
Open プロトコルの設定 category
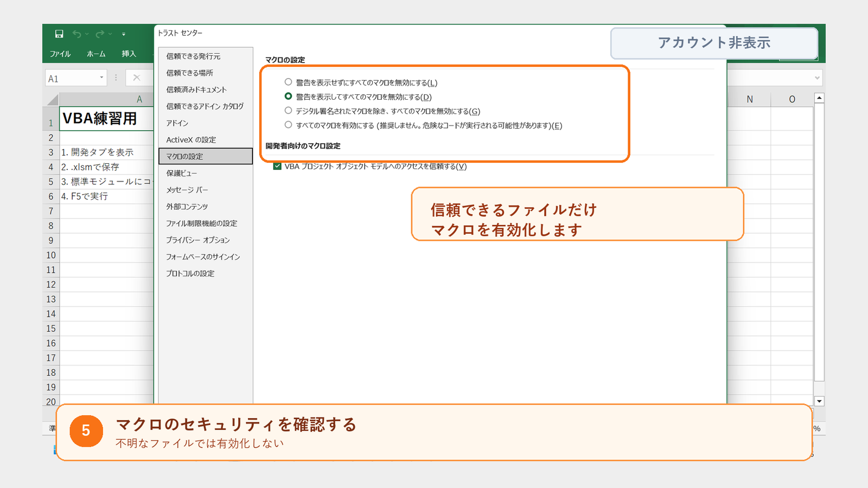(x=206, y=273)
